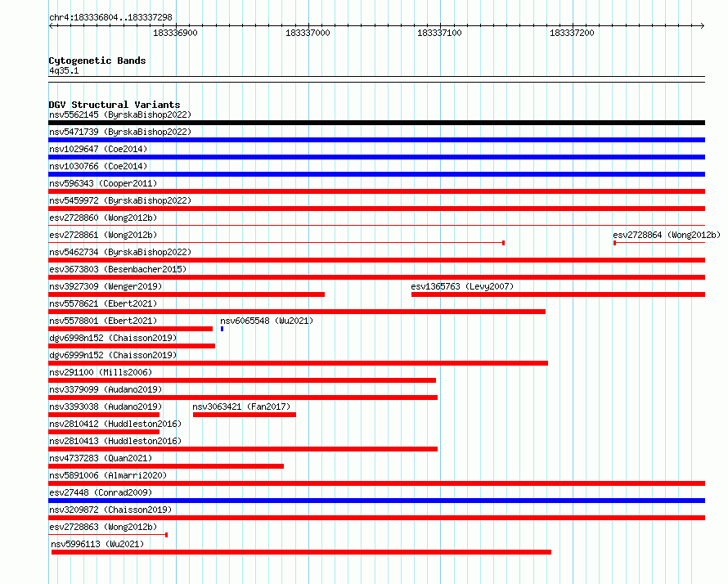Open nsv3927309 (Wenger2019) label
Image resolution: width=728 pixels, height=584 pixels.
106,286
